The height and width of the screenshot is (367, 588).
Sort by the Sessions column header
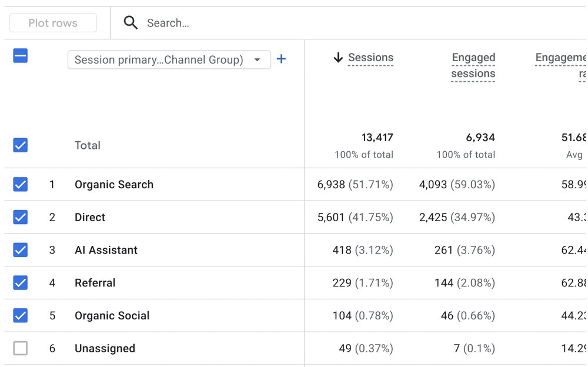[370, 58]
